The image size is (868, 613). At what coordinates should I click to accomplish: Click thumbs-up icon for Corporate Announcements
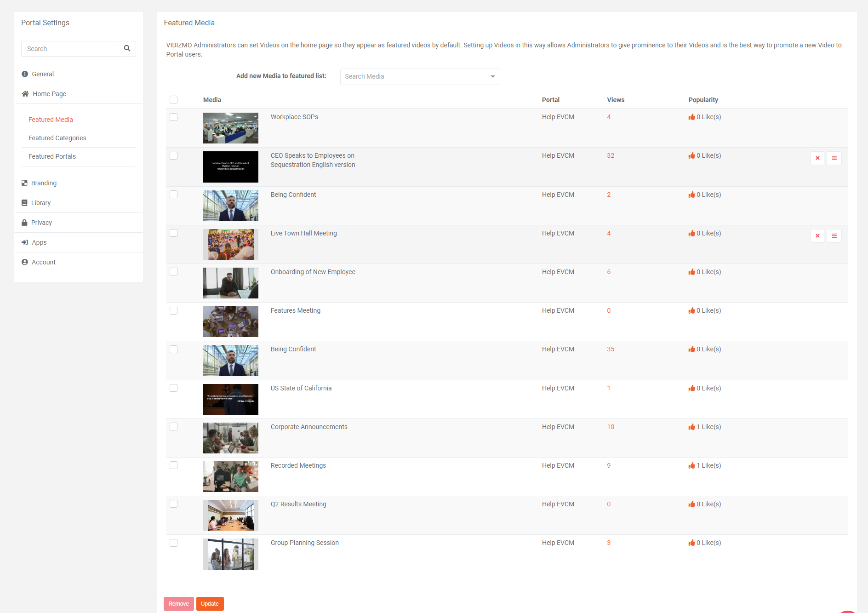point(691,427)
